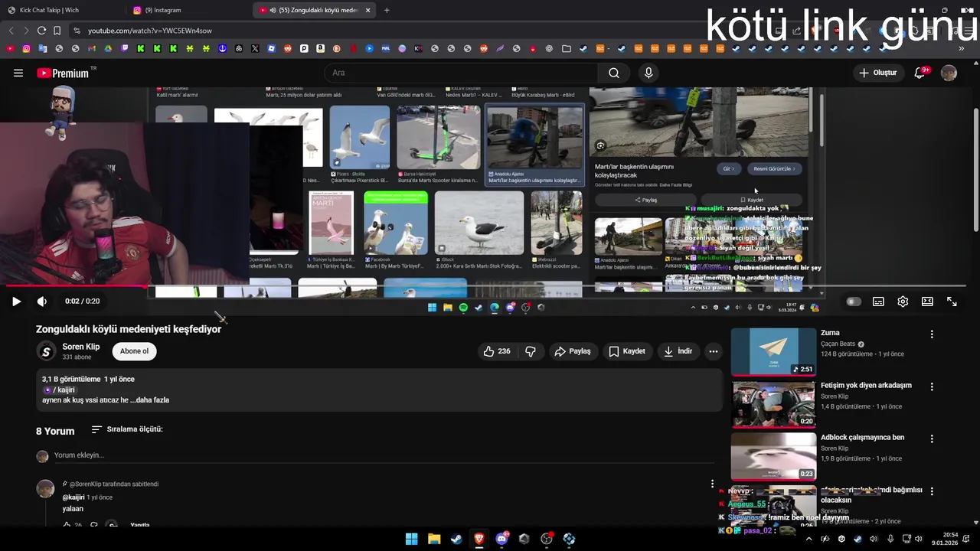The width and height of the screenshot is (980, 551).
Task: Like the video with 236 likes
Action: click(496, 351)
